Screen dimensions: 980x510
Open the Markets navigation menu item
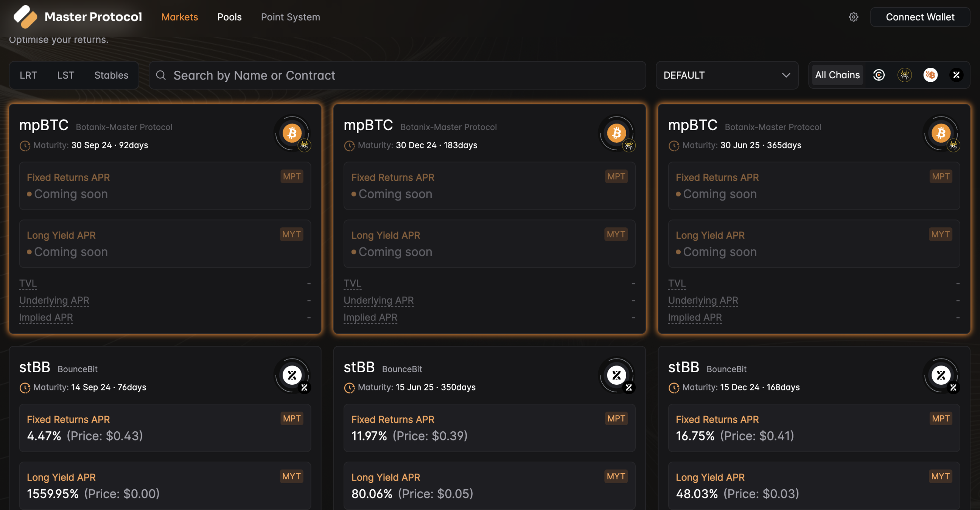pos(179,16)
